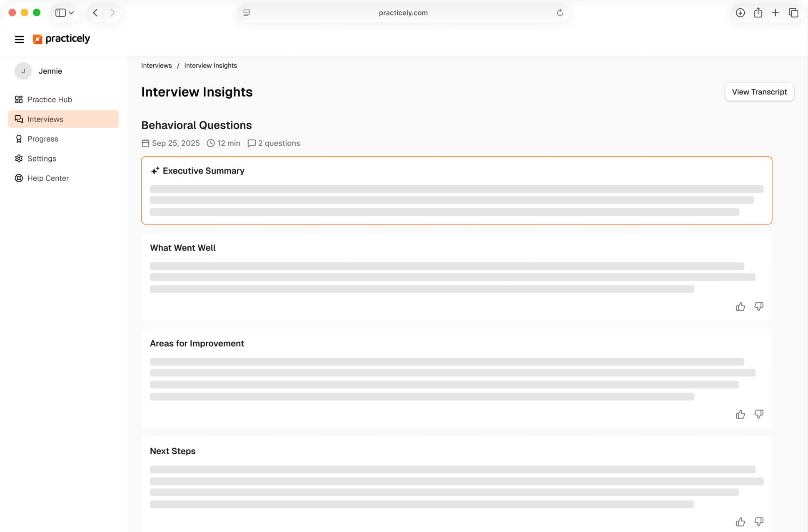Like the Areas for Improvement feedback
The image size is (808, 532).
[x=740, y=414]
